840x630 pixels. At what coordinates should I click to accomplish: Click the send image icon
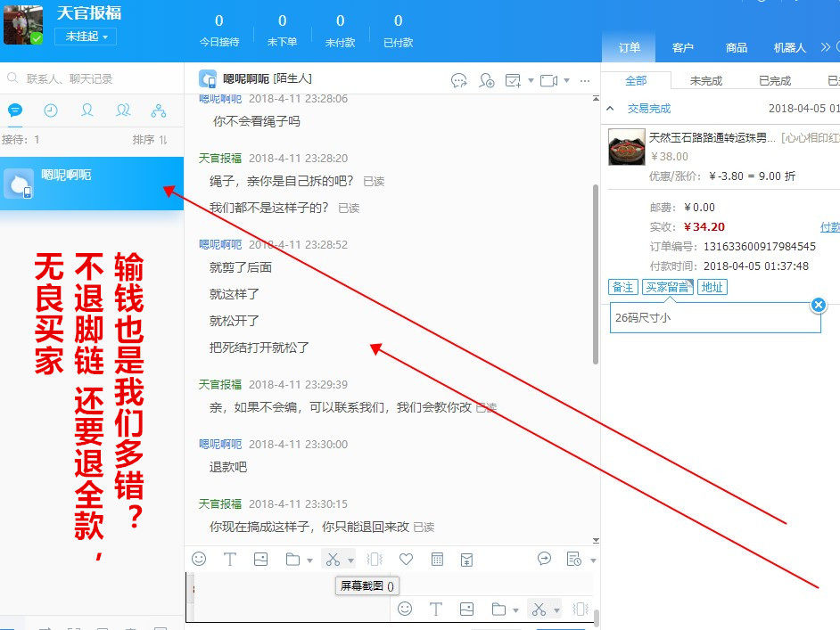coord(261,560)
